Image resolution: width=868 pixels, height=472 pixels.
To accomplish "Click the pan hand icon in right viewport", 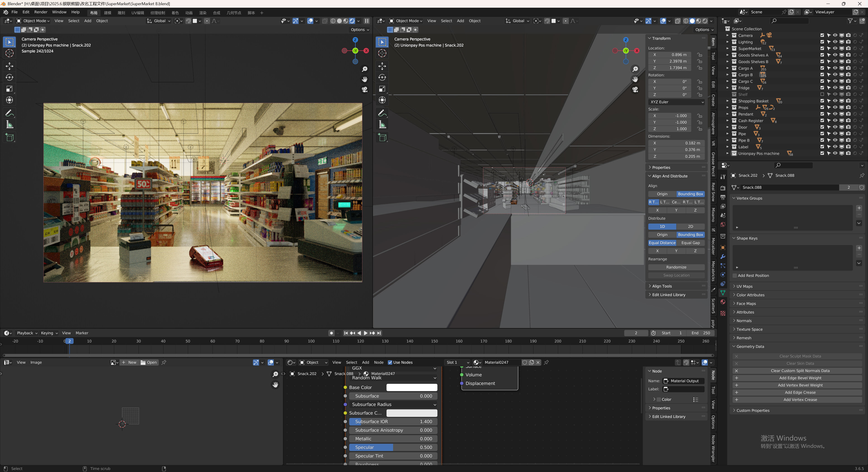I will coord(635,79).
